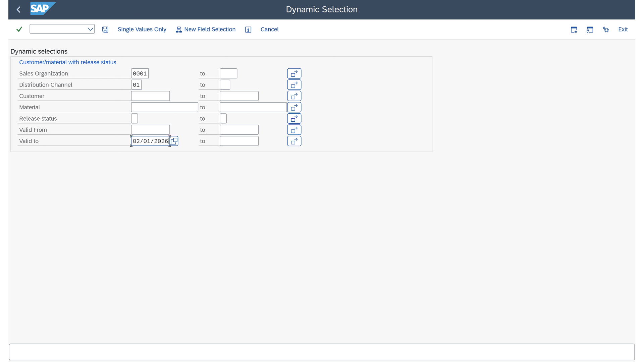Click the Dynamic Selection title text
Screen dimensions: 644x362
[322, 9]
